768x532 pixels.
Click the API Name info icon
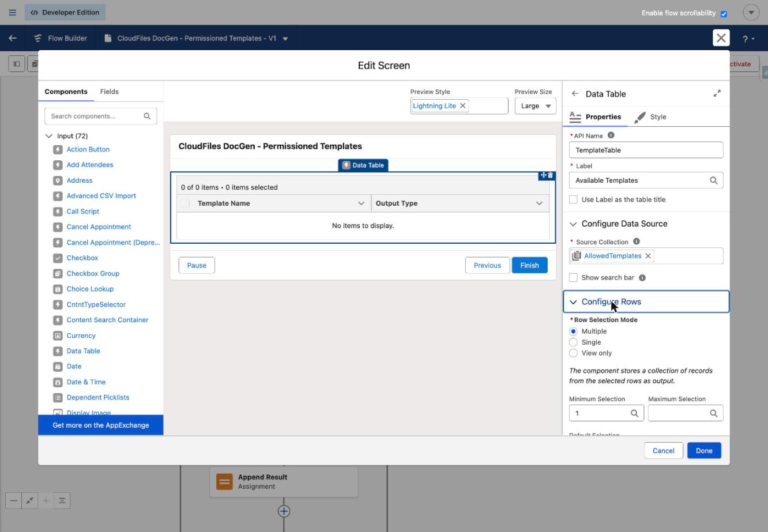pos(611,135)
